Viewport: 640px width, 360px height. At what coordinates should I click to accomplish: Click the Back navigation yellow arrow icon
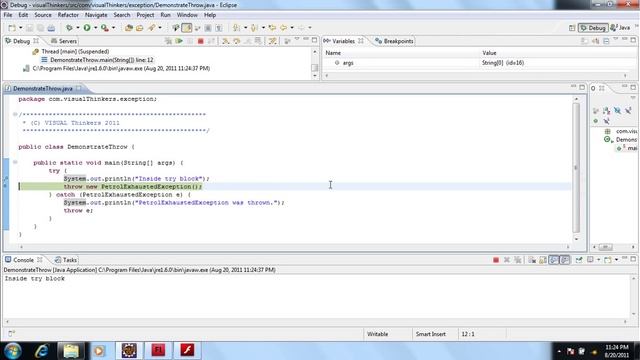pos(283,28)
